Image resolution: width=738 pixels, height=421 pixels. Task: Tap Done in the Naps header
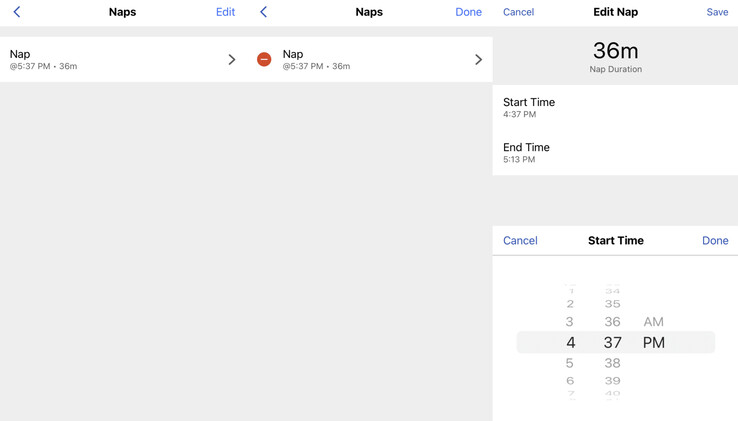tap(468, 12)
